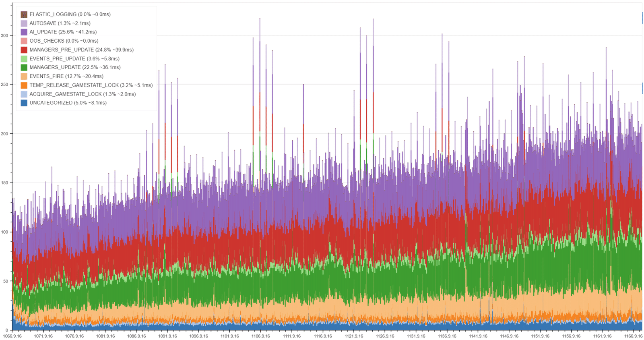Image resolution: width=644 pixels, height=340 pixels.
Task: Click the TEMP_RELEASE_GAMESTATE_LOCK legend color swatch
Action: (x=24, y=85)
